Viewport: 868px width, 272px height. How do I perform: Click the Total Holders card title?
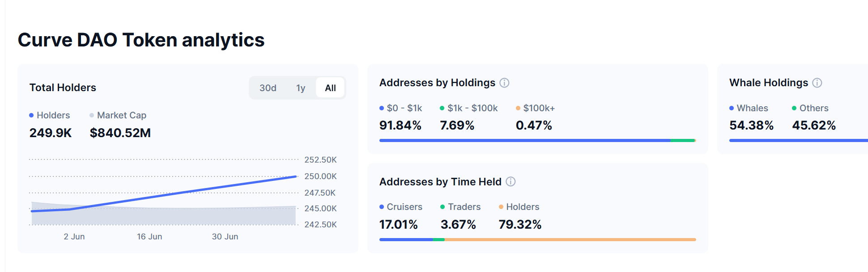63,88
